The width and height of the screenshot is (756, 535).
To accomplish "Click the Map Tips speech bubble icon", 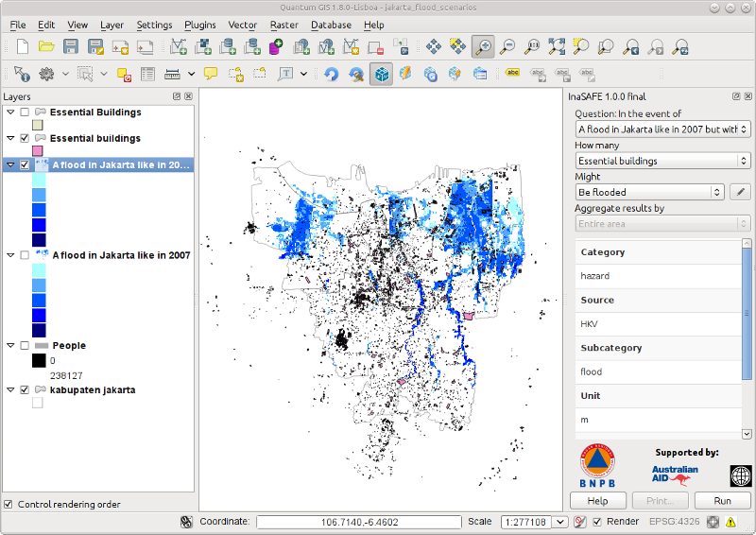I will click(x=211, y=74).
